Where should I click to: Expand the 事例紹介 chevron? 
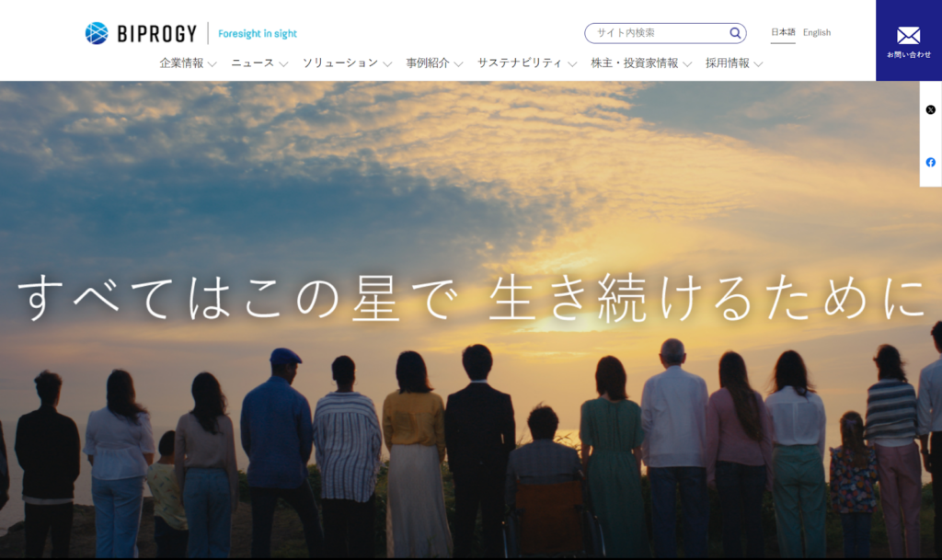pos(458,64)
